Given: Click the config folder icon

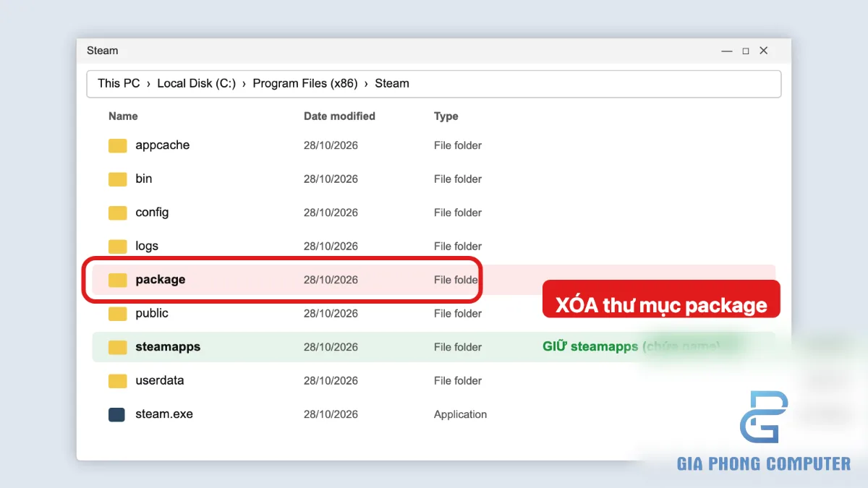Looking at the screenshot, I should click(x=117, y=213).
